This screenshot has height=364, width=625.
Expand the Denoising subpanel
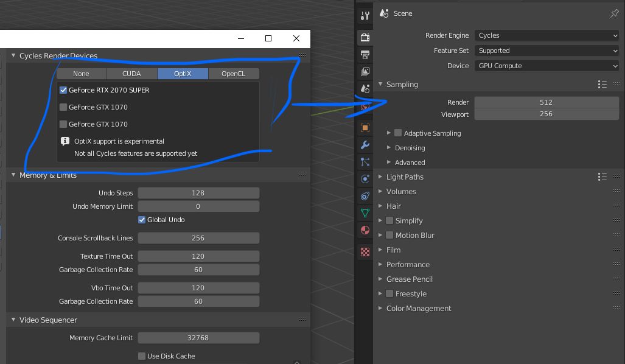pos(389,147)
